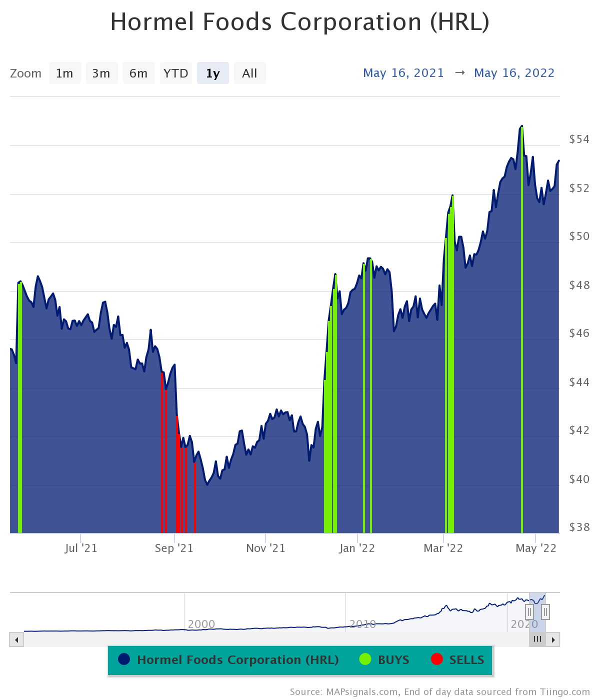Toggle the SELLS legend series

pos(457,660)
